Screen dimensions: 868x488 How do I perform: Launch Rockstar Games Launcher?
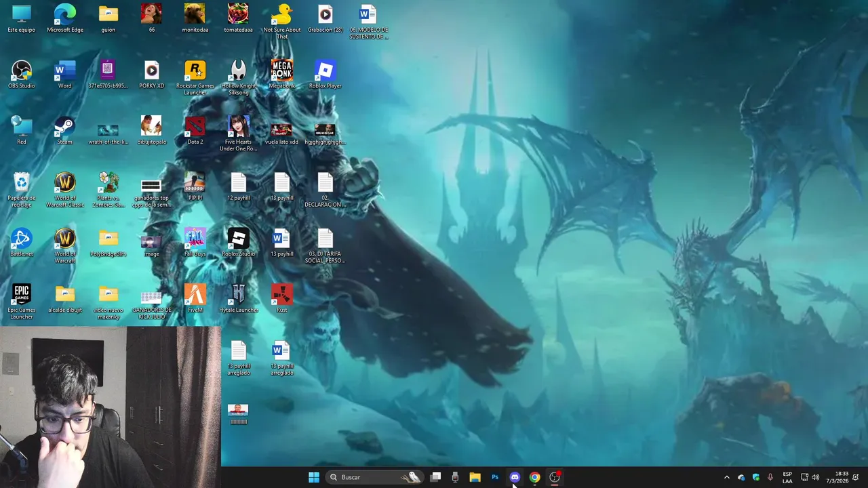pyautogui.click(x=195, y=77)
